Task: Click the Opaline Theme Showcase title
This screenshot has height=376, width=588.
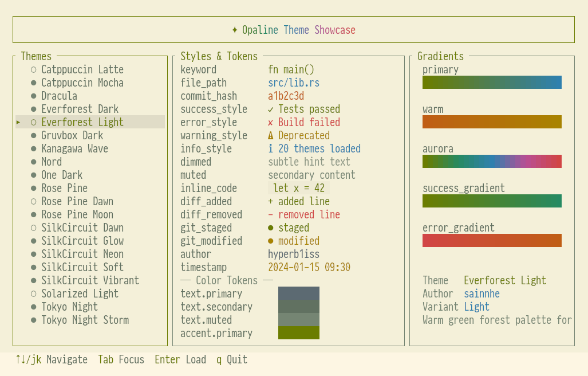Action: (x=299, y=30)
